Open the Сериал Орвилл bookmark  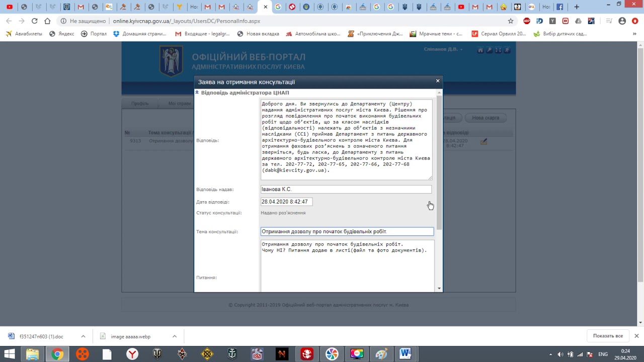click(499, 34)
